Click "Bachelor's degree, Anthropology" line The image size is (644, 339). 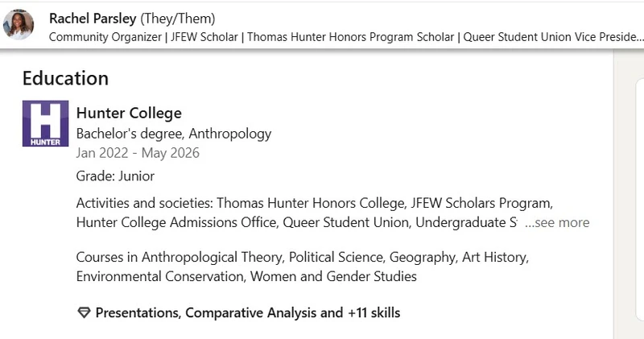(x=174, y=134)
